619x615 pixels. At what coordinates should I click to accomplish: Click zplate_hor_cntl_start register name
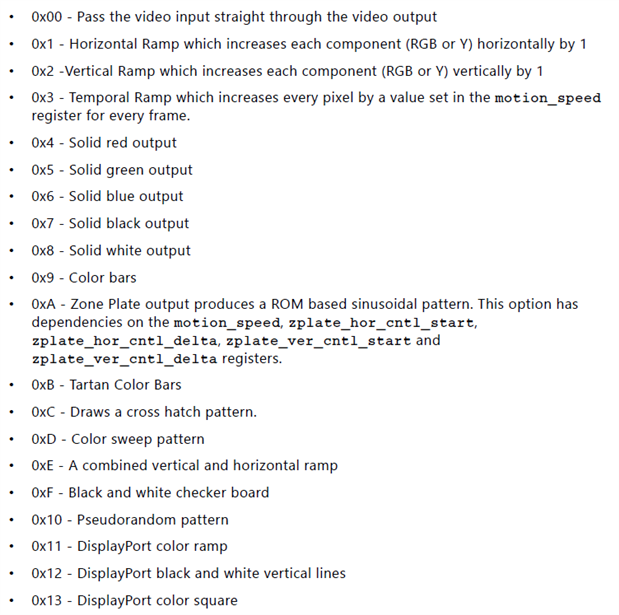381,323
